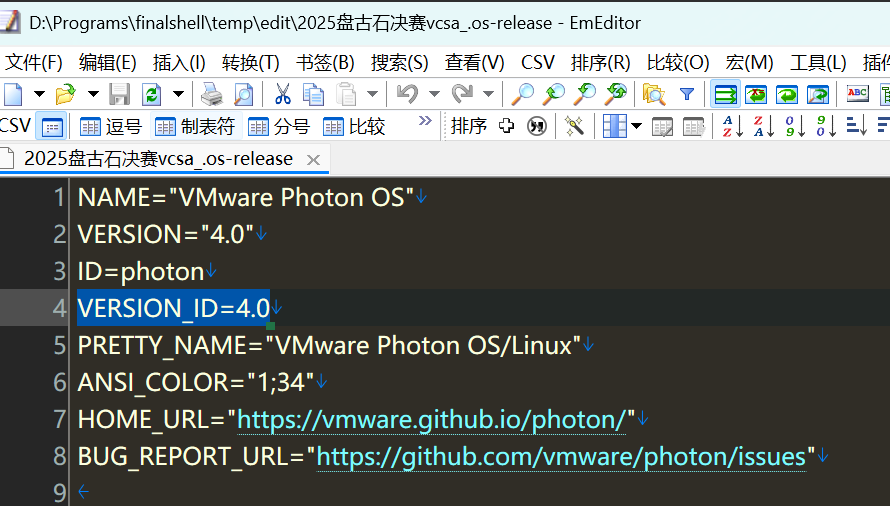
Task: Toggle Normal text mode in CSV toolbar
Action: point(52,127)
